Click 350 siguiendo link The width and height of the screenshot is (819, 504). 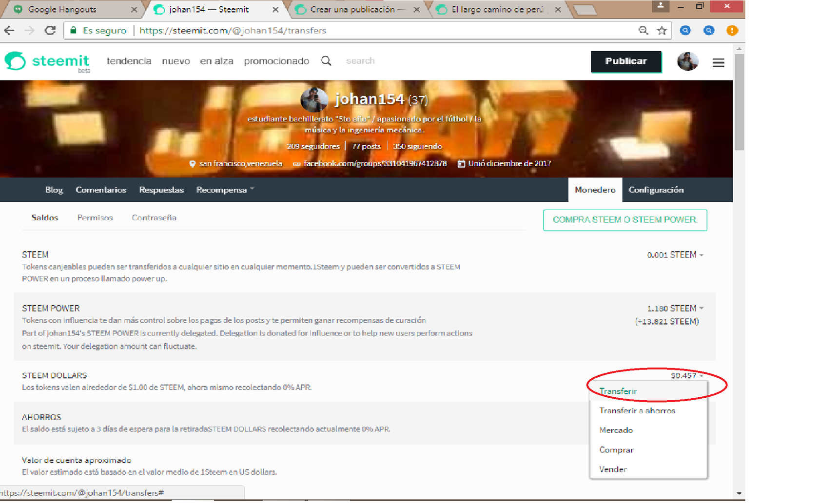click(417, 146)
